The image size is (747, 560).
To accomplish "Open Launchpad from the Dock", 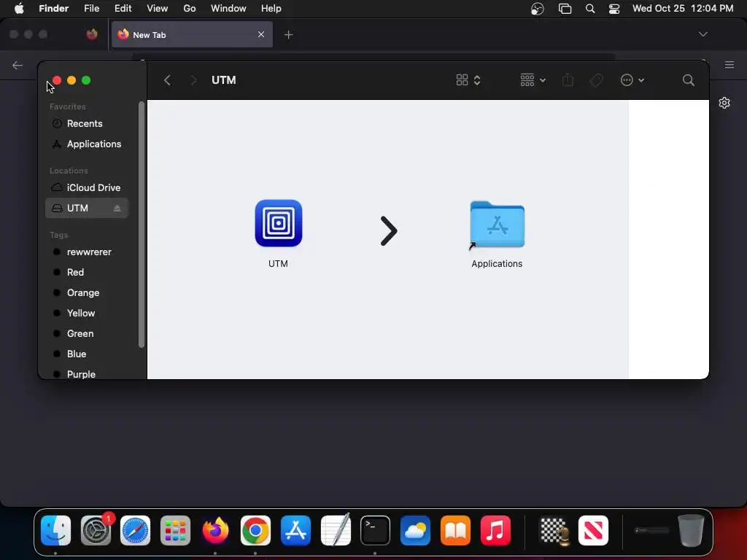I will coord(175,531).
